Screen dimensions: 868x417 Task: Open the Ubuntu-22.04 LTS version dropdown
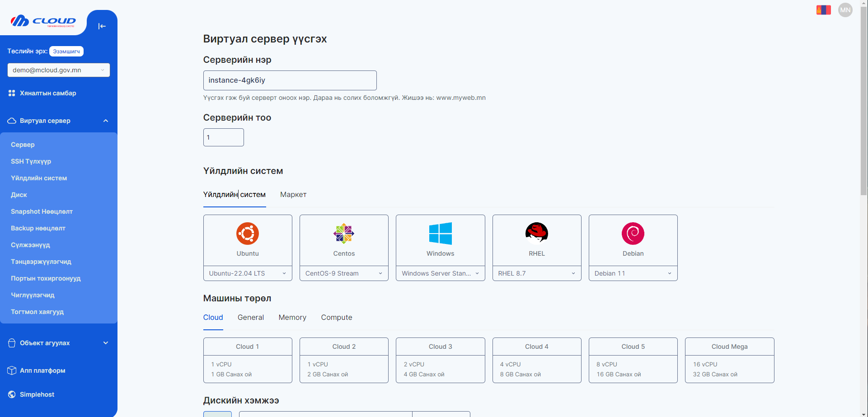(x=248, y=273)
